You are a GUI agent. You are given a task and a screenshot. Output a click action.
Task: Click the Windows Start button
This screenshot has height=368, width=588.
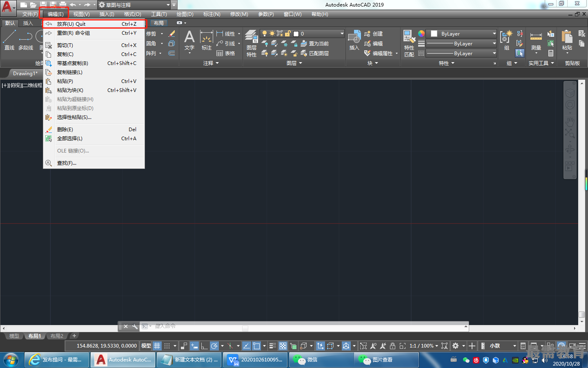click(x=11, y=360)
